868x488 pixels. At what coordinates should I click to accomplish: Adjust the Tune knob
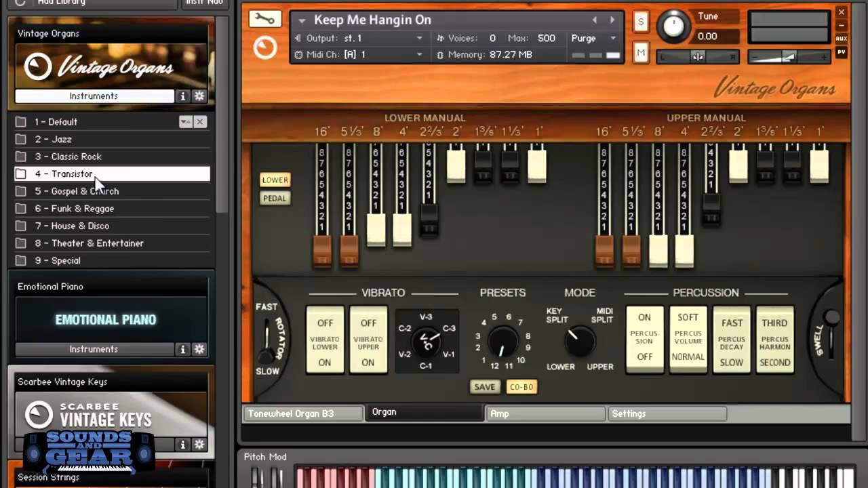[673, 26]
